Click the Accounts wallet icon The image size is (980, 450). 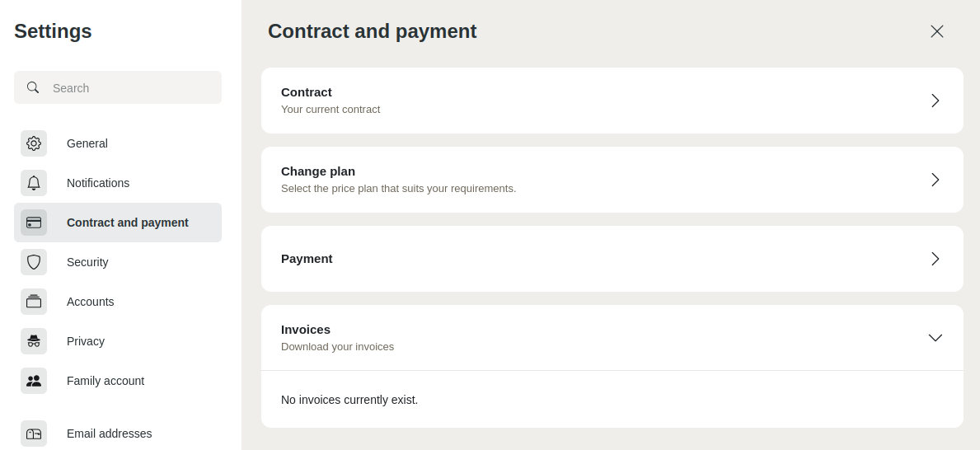34,302
